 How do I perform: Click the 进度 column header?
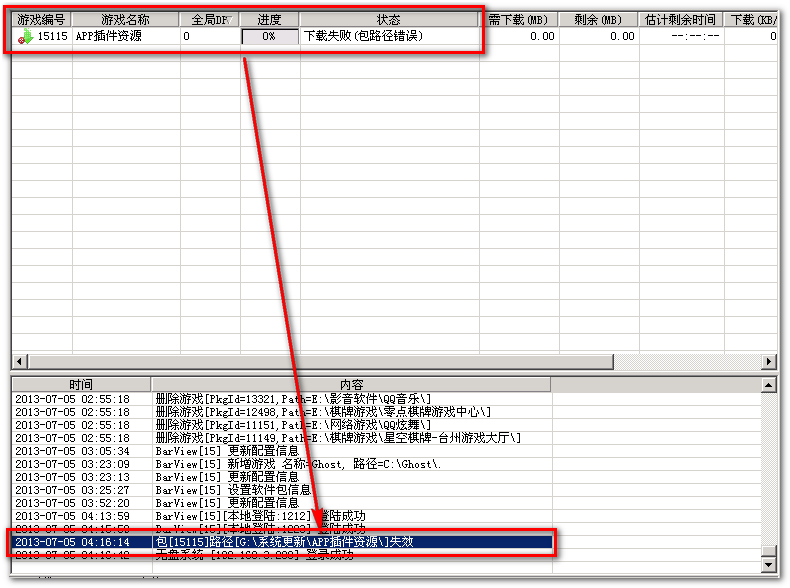[269, 20]
